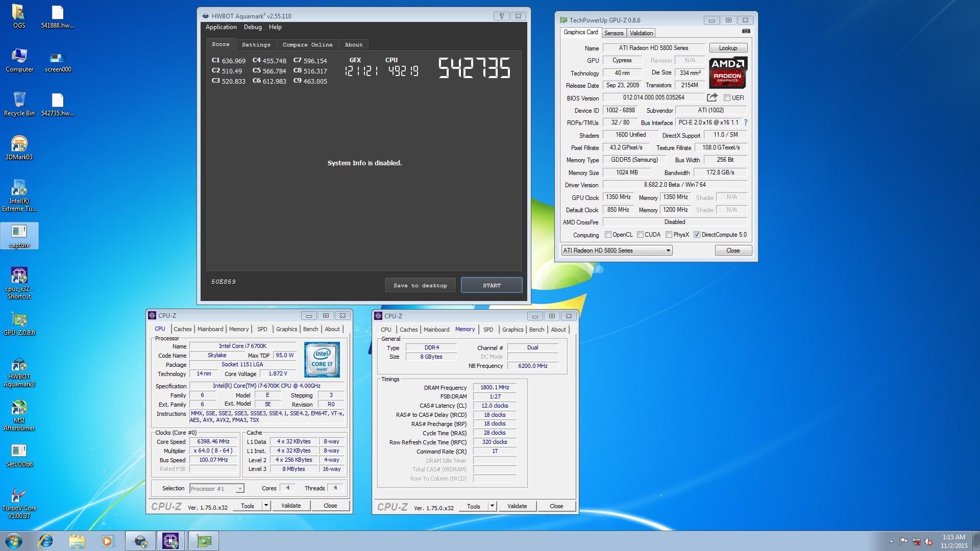Open SPD tab in right CPU-Z window

(488, 330)
